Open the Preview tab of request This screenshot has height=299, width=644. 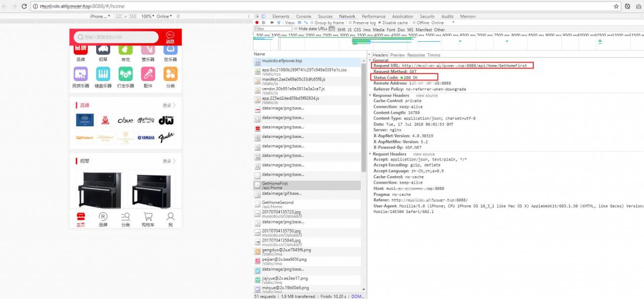[397, 55]
